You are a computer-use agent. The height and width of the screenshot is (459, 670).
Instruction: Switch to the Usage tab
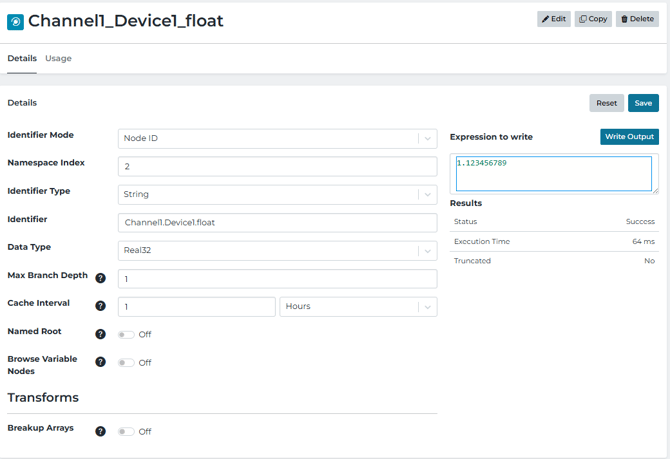click(58, 59)
